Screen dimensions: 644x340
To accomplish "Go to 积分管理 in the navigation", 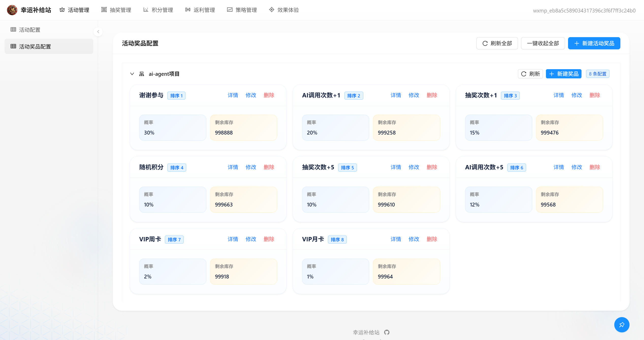I will (158, 10).
